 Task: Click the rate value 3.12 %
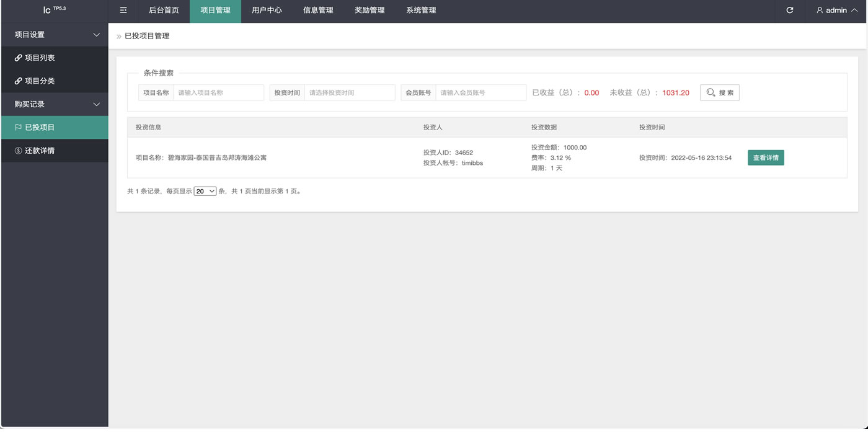coord(560,157)
